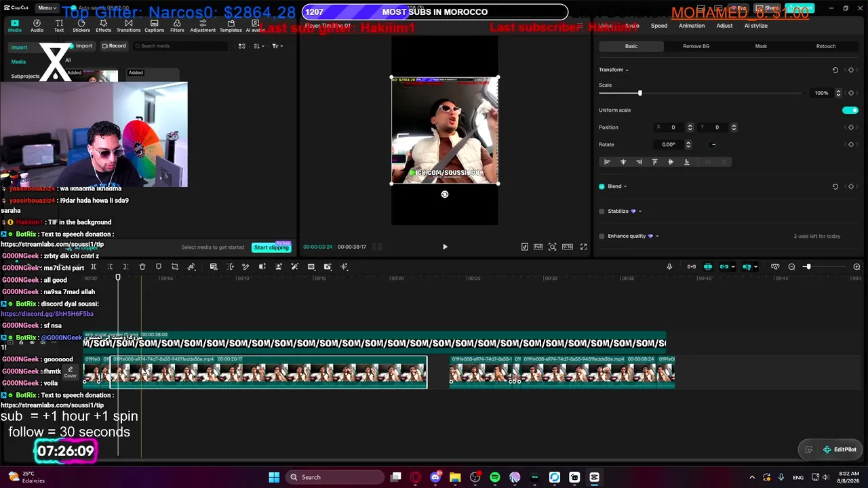Expand the Blend options arrow
The height and width of the screenshot is (488, 868).
pos(625,186)
